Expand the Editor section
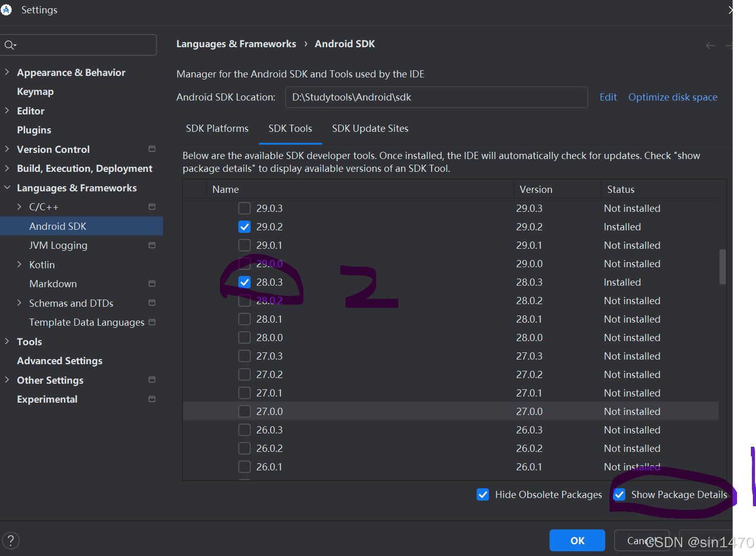The width and height of the screenshot is (756, 556). [x=7, y=111]
